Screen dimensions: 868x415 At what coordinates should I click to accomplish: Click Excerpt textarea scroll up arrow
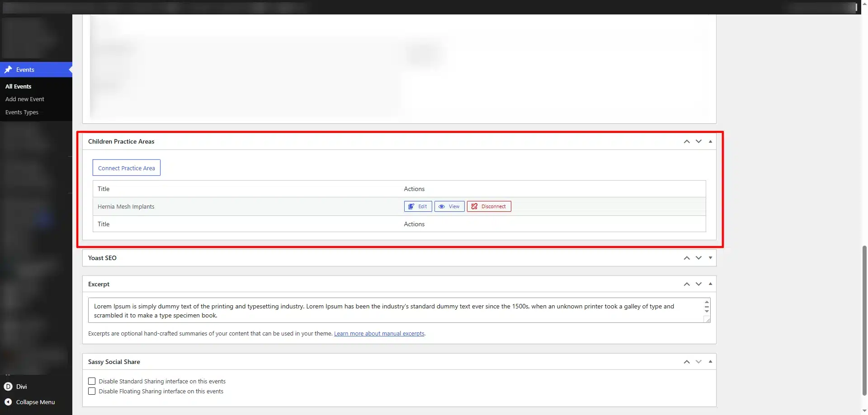click(707, 302)
